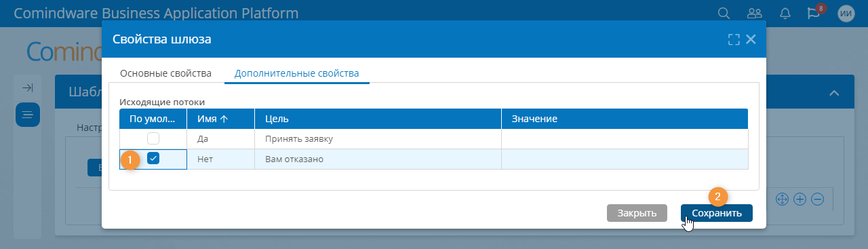
Task: Zoom out the diagram with minus icon
Action: (x=818, y=199)
